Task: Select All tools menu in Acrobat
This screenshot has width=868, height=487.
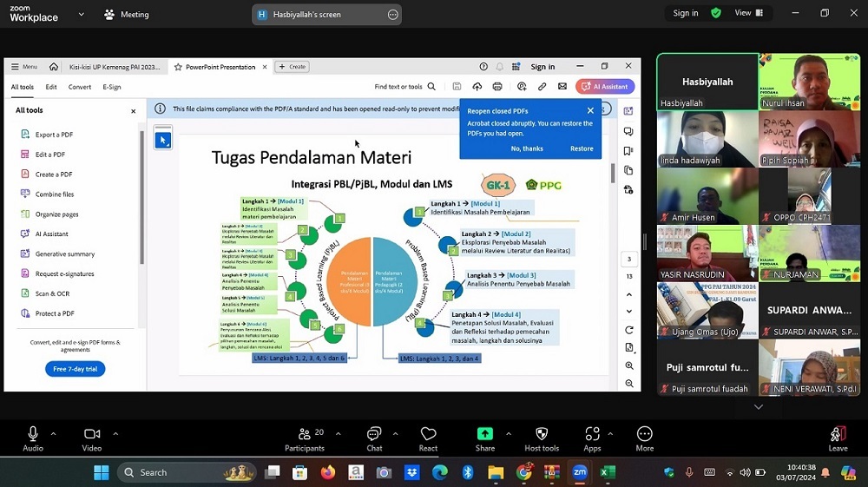Action: pyautogui.click(x=23, y=87)
